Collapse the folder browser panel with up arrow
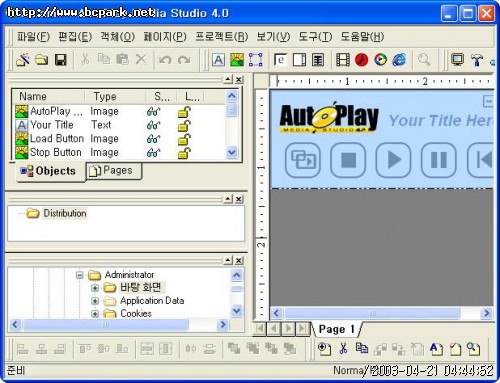 pyautogui.click(x=228, y=260)
